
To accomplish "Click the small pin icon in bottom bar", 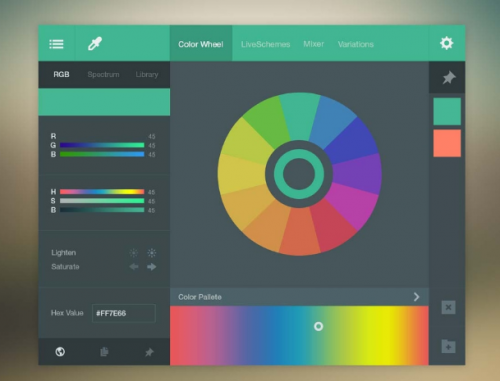I will click(149, 352).
